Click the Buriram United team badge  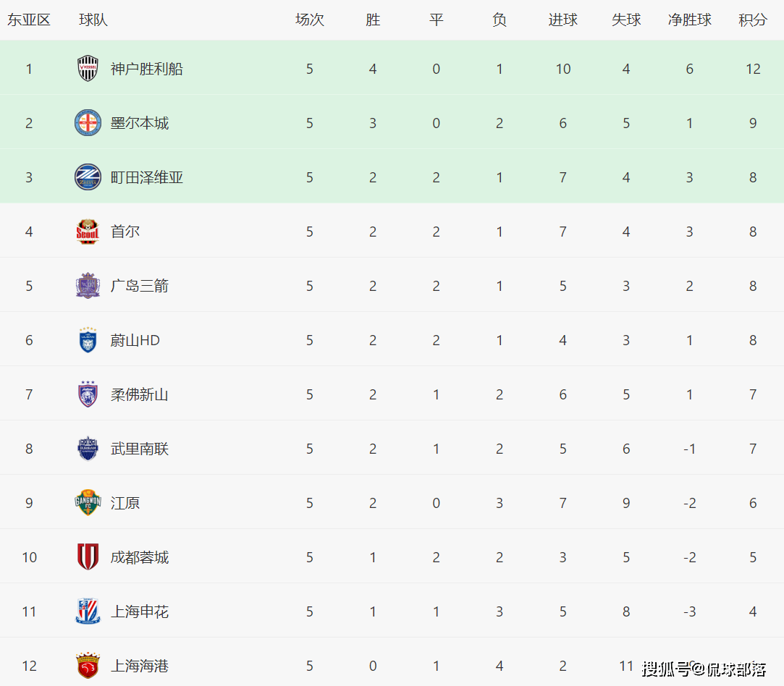point(88,449)
